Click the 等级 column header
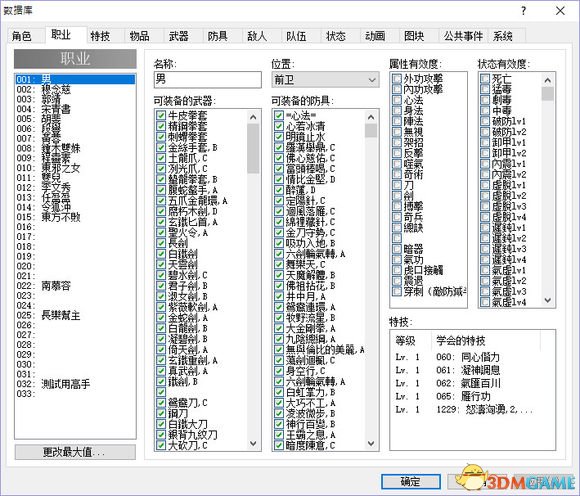Screen dimensions: 580x496 click(411, 341)
